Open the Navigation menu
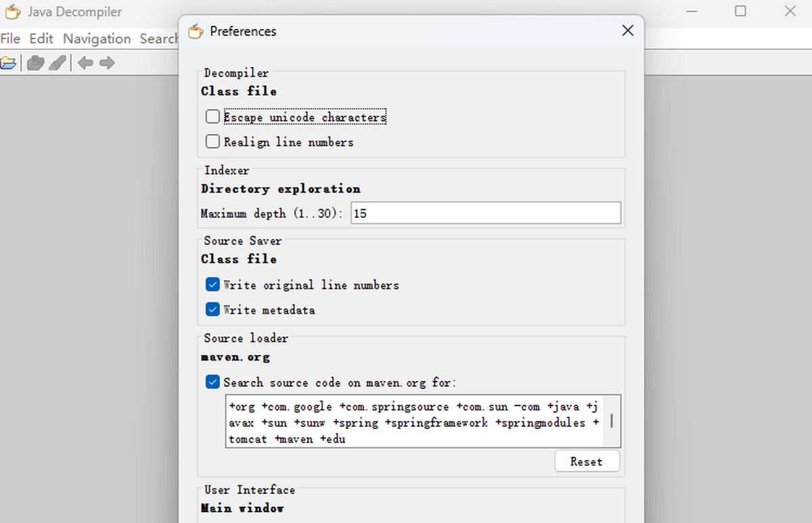 click(96, 39)
